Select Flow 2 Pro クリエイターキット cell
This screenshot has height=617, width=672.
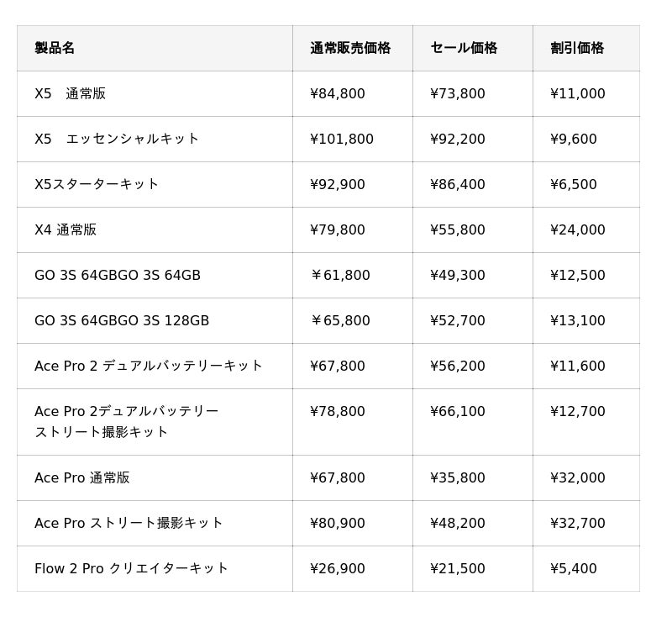pyautogui.click(x=131, y=569)
